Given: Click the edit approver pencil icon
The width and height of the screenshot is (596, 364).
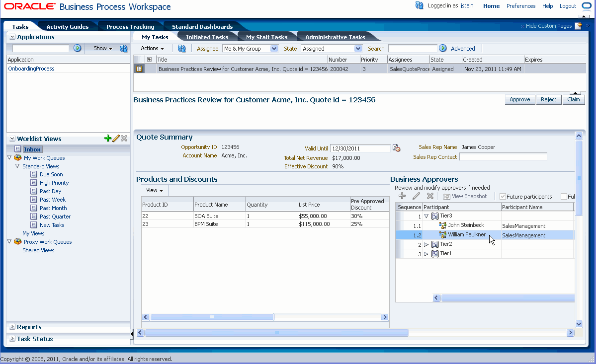Looking at the screenshot, I should (x=416, y=196).
